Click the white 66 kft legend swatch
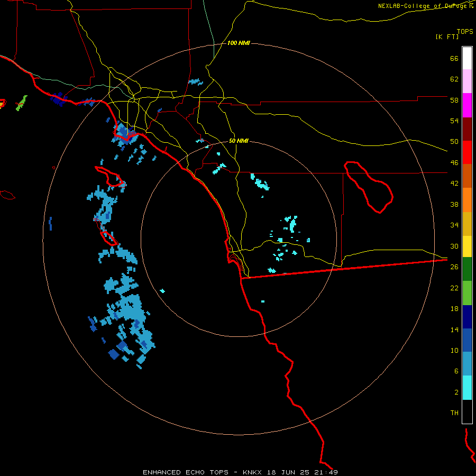The image size is (476, 476). [467, 58]
